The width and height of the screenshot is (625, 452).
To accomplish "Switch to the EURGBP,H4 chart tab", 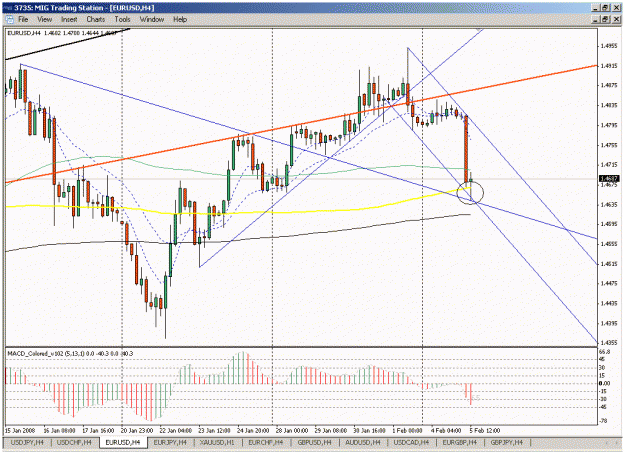I will [x=460, y=442].
